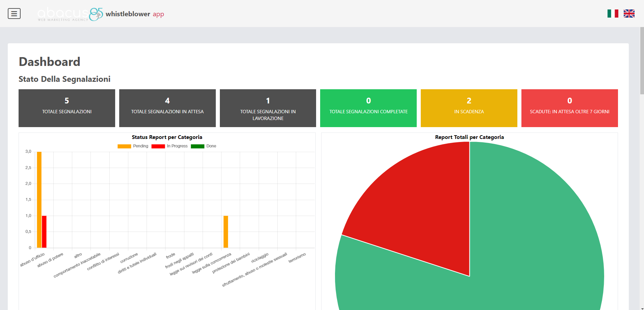Image resolution: width=644 pixels, height=310 pixels.
Task: Click the whistleblower app title link
Action: (135, 14)
